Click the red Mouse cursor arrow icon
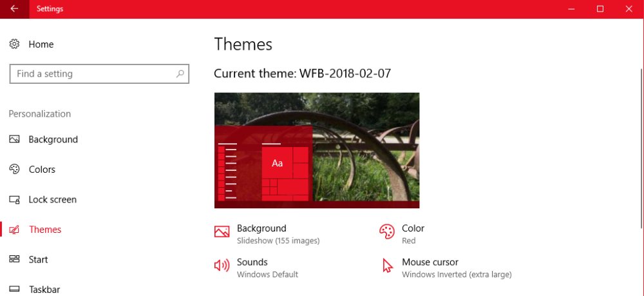Screen dimensions: 644x296 tap(387, 266)
